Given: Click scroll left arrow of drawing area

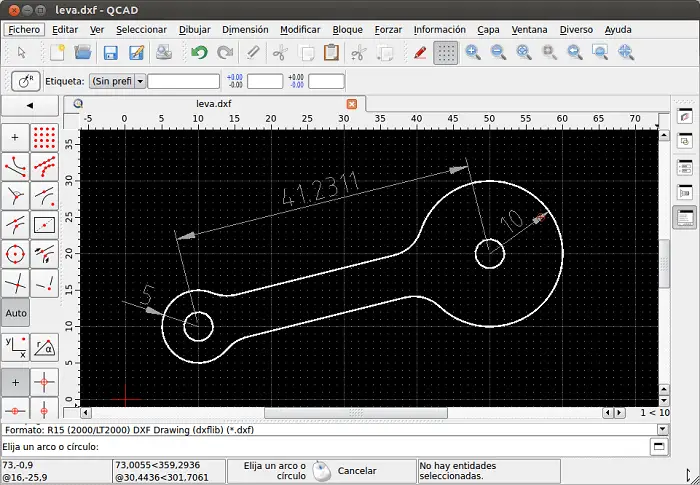Looking at the screenshot, I should coord(85,413).
